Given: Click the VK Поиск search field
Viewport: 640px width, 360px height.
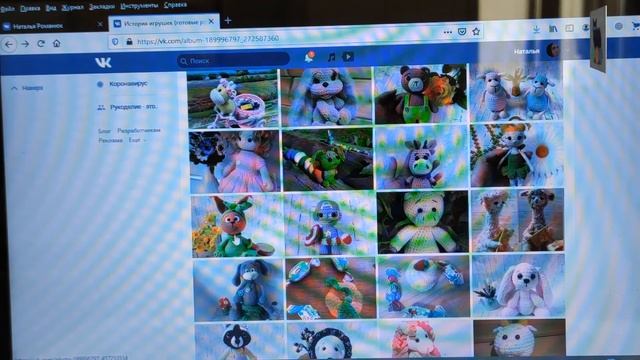Looking at the screenshot, I should click(x=233, y=60).
